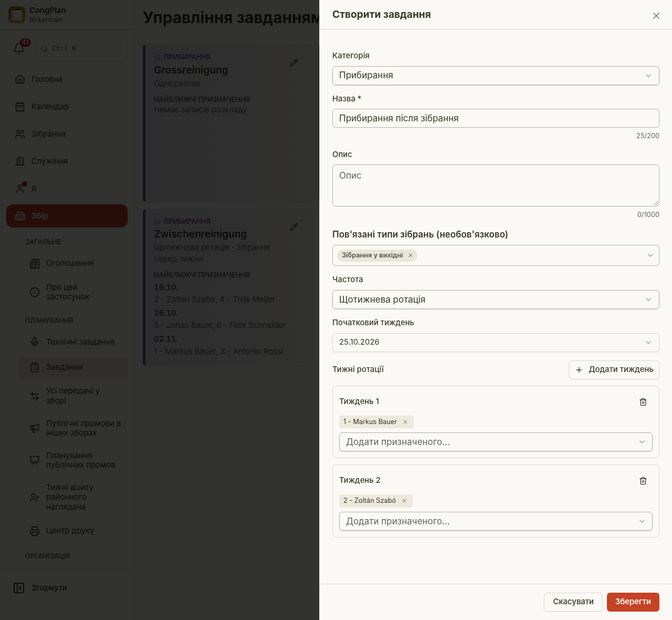The height and width of the screenshot is (620, 672).
Task: Remove Зібрання у вихідні tag
Action: point(411,255)
